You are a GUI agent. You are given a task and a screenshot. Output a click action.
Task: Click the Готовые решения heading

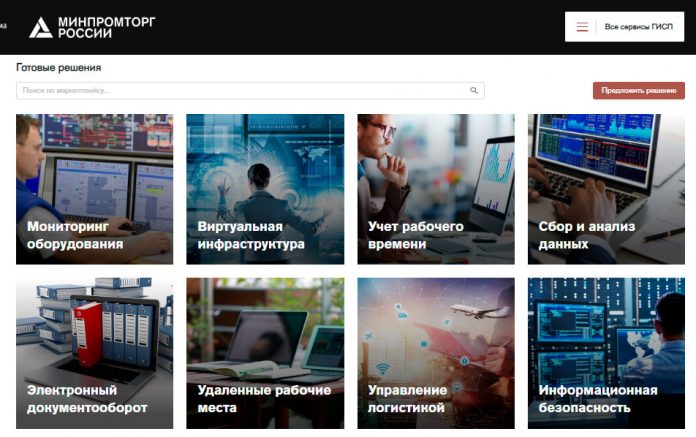pyautogui.click(x=59, y=67)
